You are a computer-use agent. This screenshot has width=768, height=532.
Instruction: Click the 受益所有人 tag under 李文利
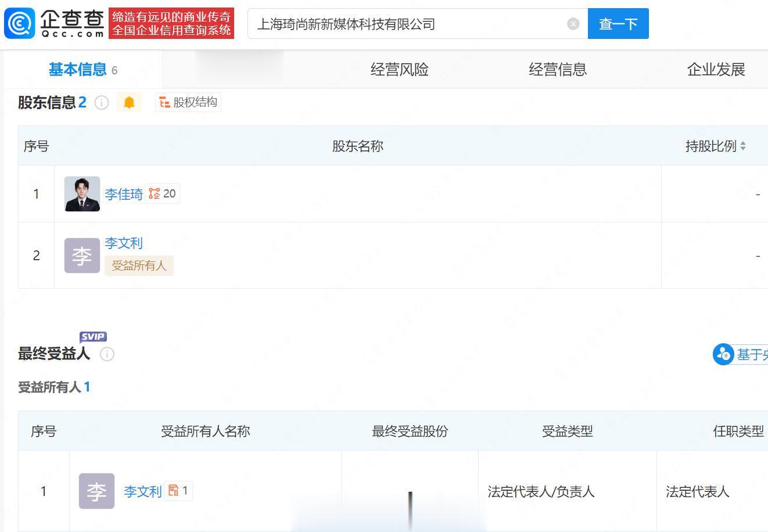pyautogui.click(x=139, y=265)
